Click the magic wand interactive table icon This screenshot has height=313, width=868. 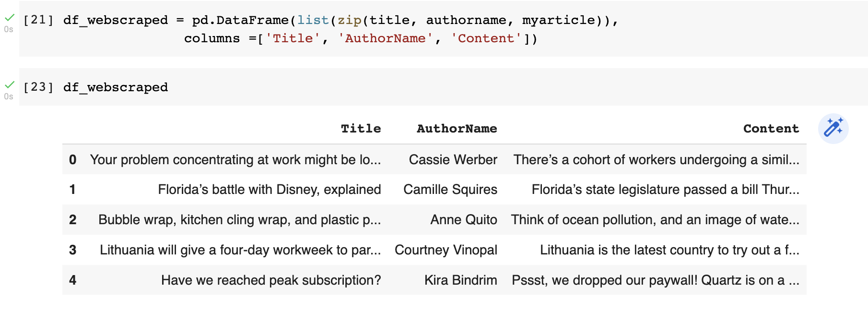click(833, 129)
